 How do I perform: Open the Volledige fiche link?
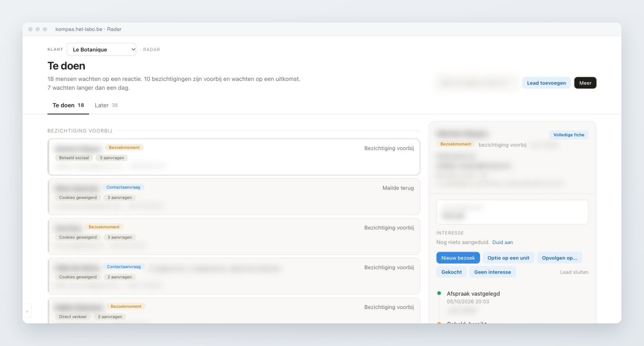tap(568, 135)
